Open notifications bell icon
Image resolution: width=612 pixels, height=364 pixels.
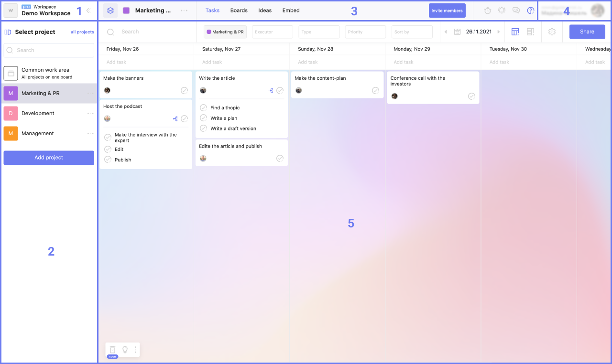click(502, 11)
